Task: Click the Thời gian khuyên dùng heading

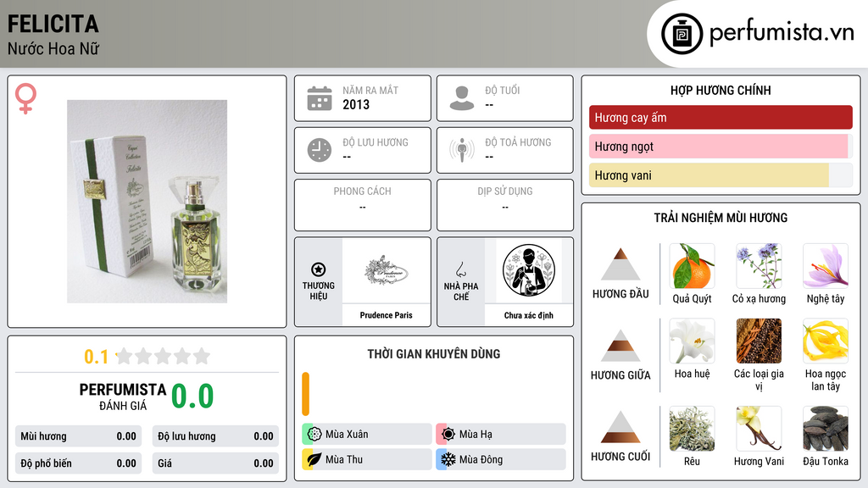Action: tap(433, 353)
